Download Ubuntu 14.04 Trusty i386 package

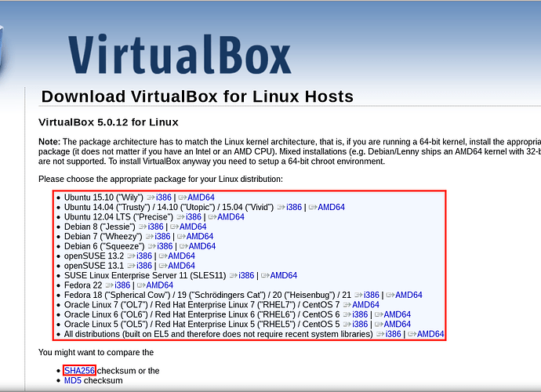click(293, 207)
